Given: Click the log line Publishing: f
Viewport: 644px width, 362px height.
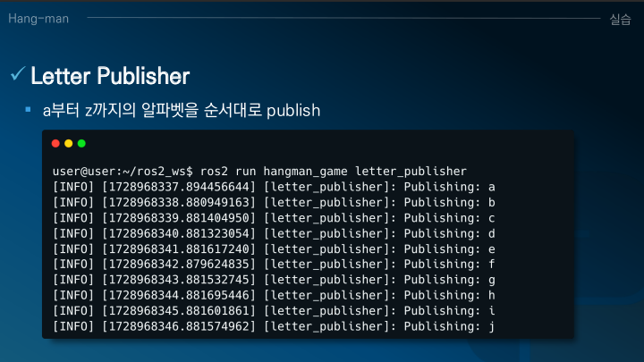Looking at the screenshot, I should tap(274, 265).
